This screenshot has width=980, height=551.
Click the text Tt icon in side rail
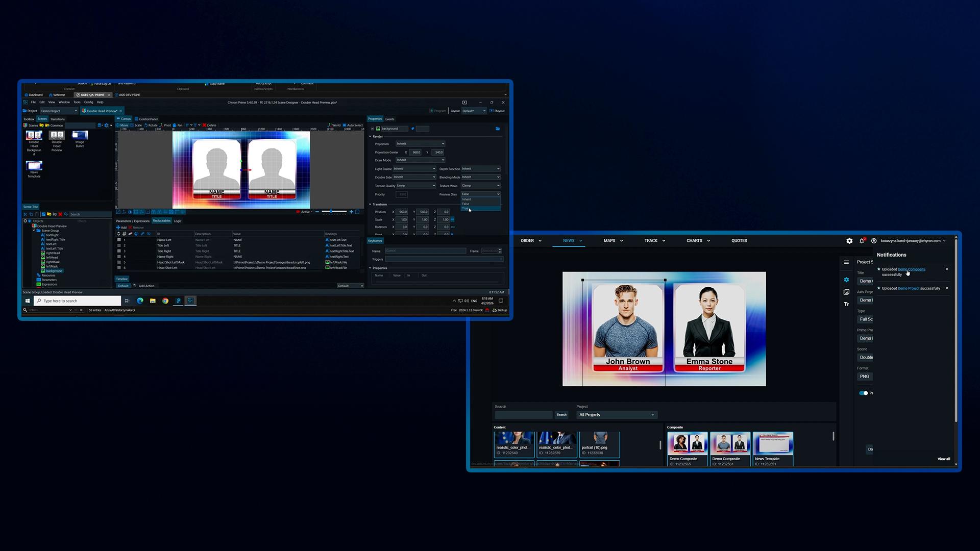tap(846, 304)
